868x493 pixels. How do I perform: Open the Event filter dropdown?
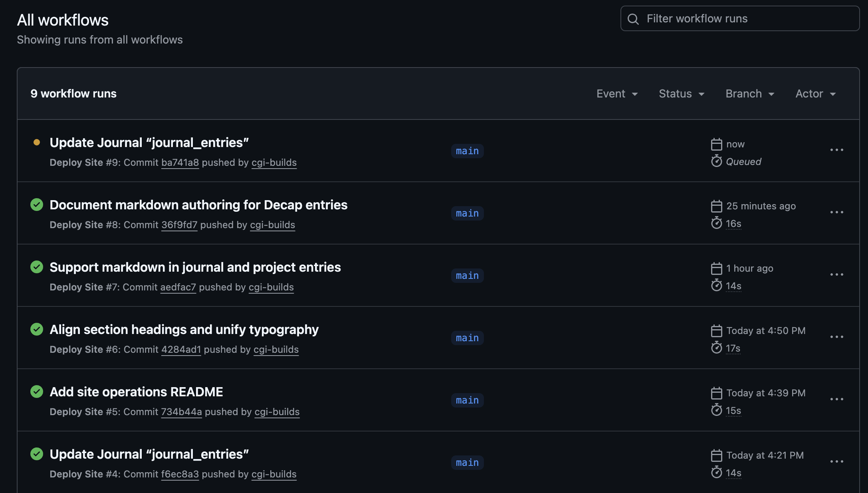pos(616,93)
